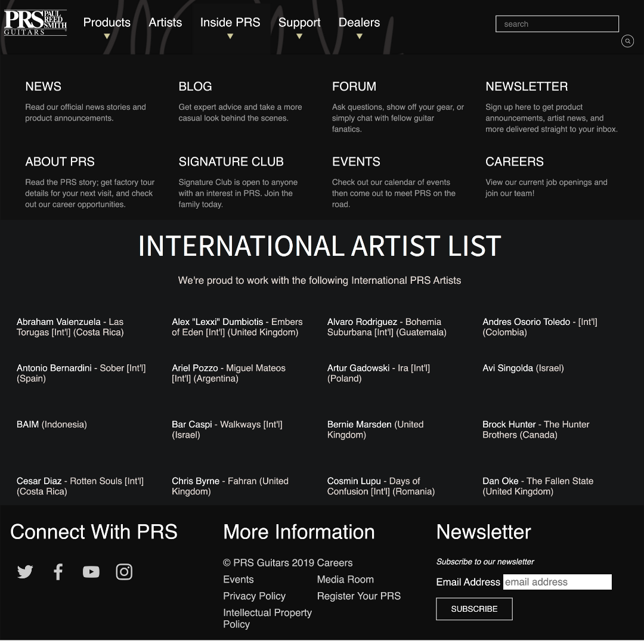Open the PRS Facebook page
644x644 pixels.
click(x=58, y=572)
